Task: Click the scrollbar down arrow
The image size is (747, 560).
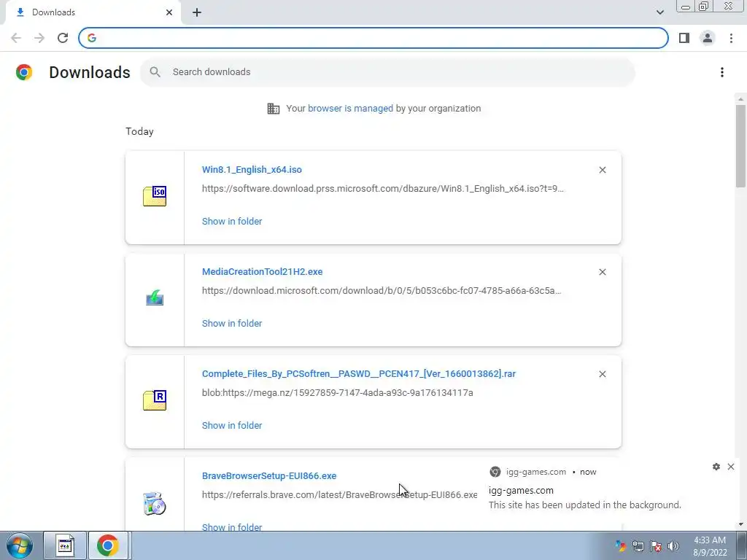Action: point(740,525)
